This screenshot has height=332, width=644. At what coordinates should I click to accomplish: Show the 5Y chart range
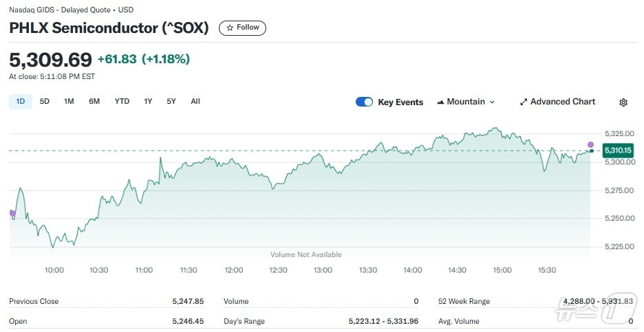click(171, 102)
